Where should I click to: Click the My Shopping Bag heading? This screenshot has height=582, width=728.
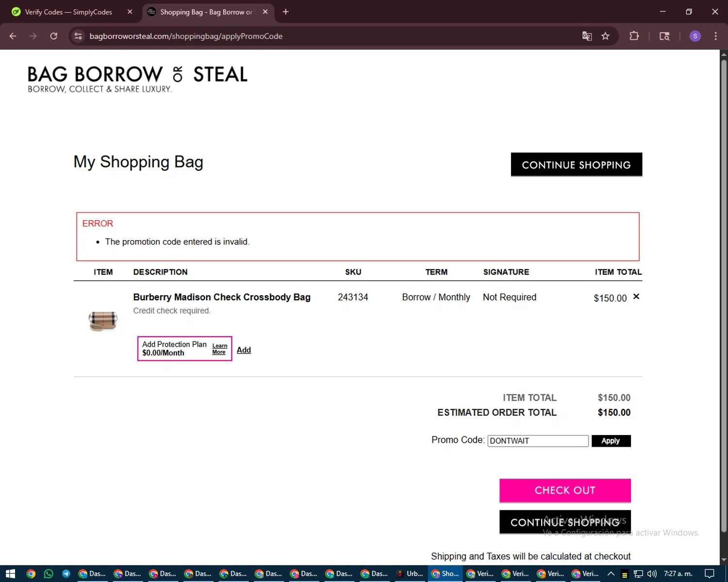[x=138, y=162]
